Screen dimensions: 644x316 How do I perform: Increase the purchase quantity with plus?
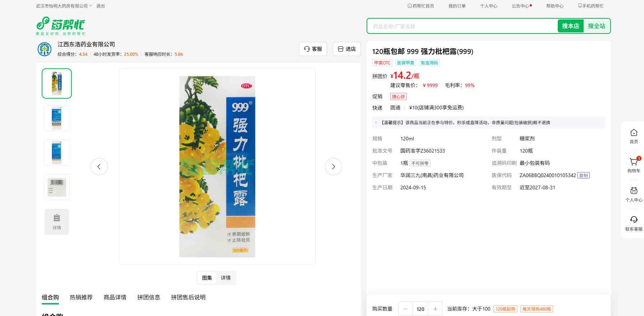435,309
